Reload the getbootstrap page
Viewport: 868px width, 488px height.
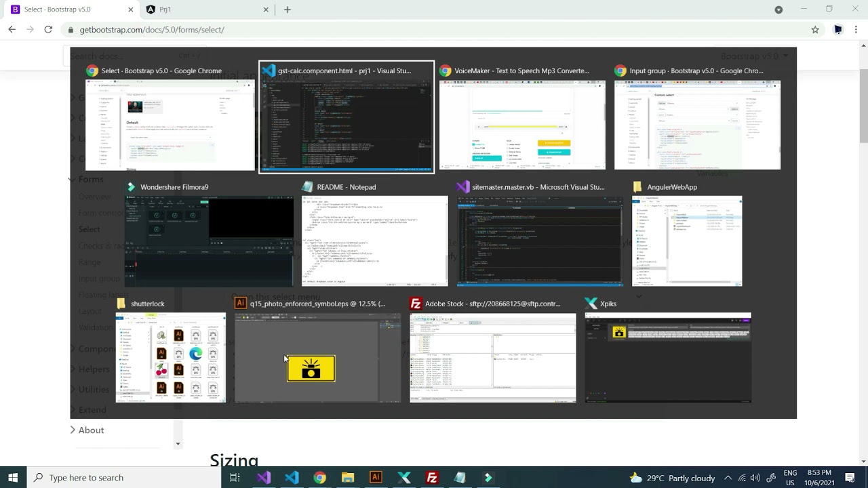tap(48, 30)
